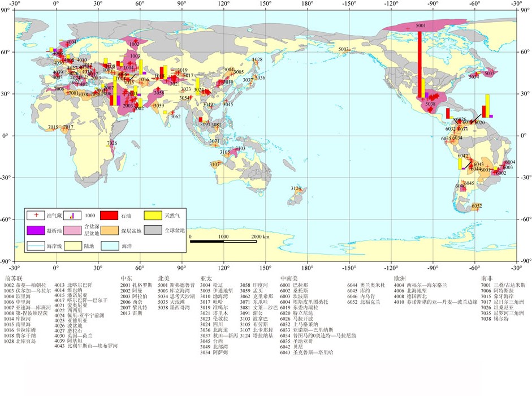Click the basin label 3124 near Australia
The width and height of the screenshot is (532, 396).
296,188
